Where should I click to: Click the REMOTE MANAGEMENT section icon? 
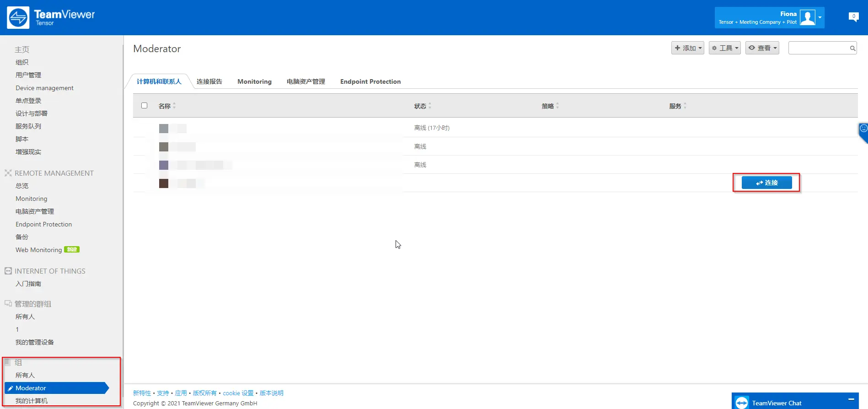(x=8, y=173)
